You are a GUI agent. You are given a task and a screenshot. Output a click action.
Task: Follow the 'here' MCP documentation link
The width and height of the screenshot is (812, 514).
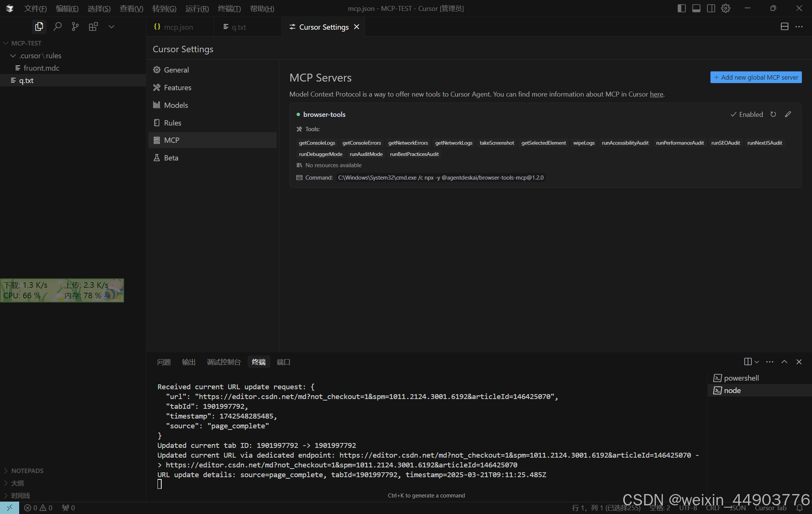656,94
